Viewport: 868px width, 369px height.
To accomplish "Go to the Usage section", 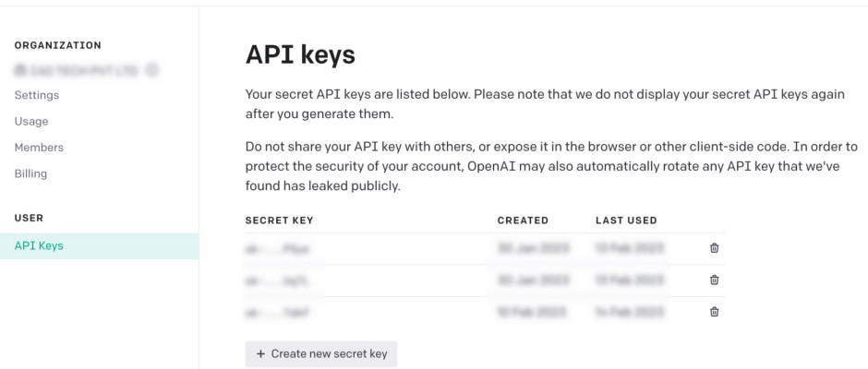I will (x=31, y=121).
